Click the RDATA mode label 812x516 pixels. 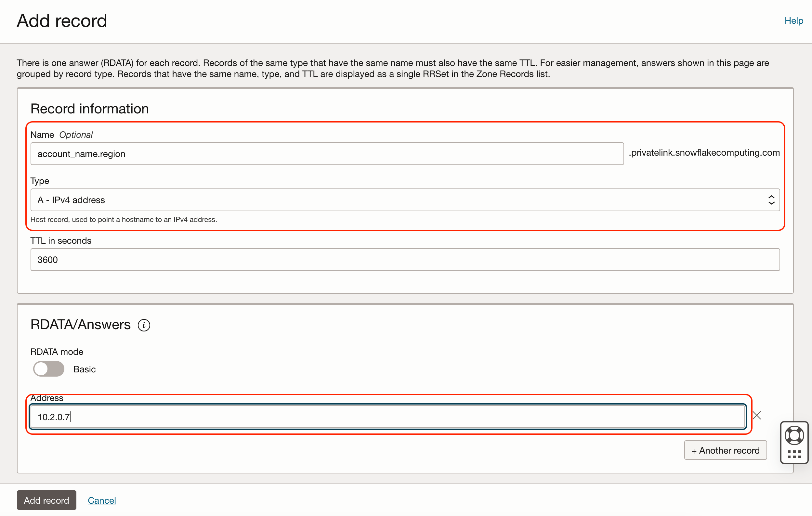57,352
